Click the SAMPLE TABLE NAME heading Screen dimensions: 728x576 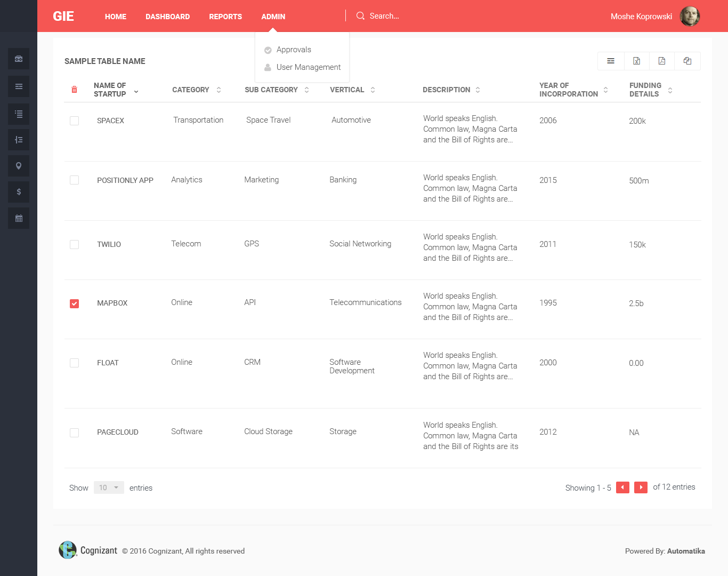pos(105,61)
